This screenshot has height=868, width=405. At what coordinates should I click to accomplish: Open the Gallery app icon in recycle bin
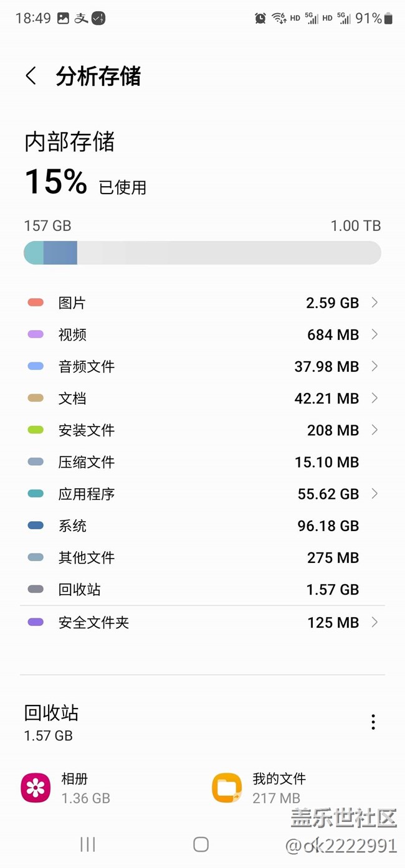pos(36,788)
